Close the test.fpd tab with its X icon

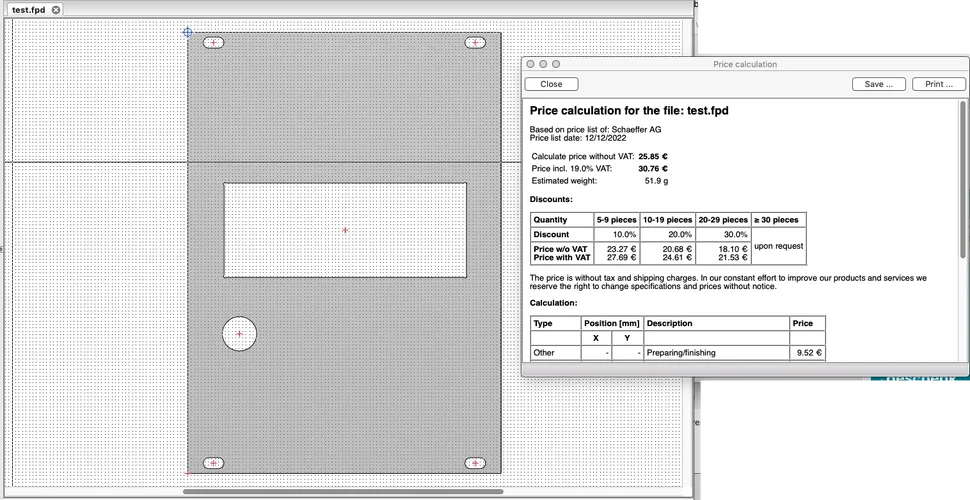[56, 10]
